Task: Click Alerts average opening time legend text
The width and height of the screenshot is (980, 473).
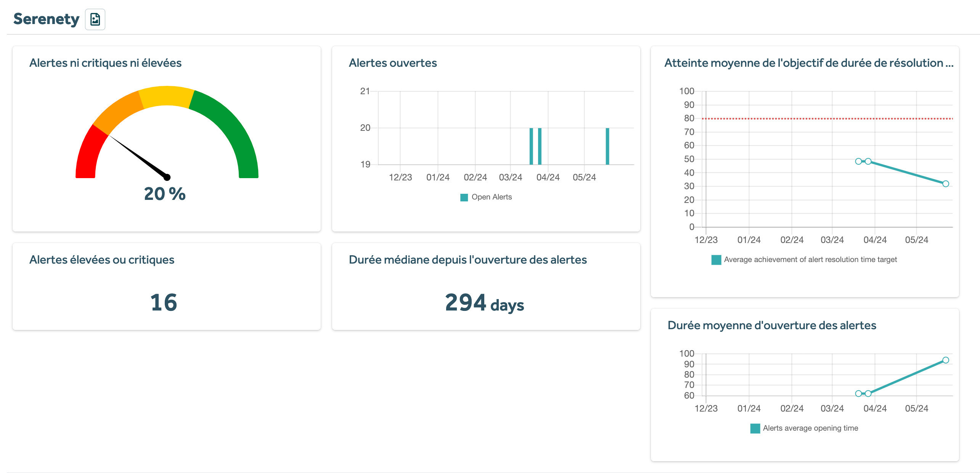Action: (x=810, y=428)
